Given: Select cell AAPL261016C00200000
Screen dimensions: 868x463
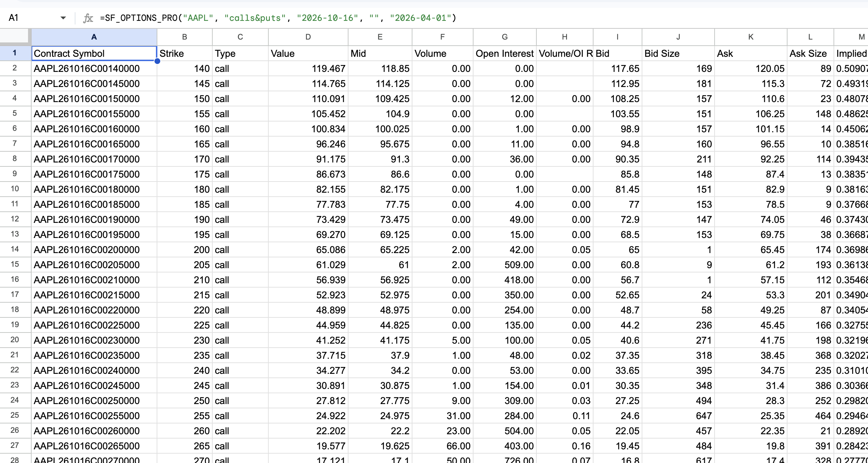Looking at the screenshot, I should click(x=94, y=250).
